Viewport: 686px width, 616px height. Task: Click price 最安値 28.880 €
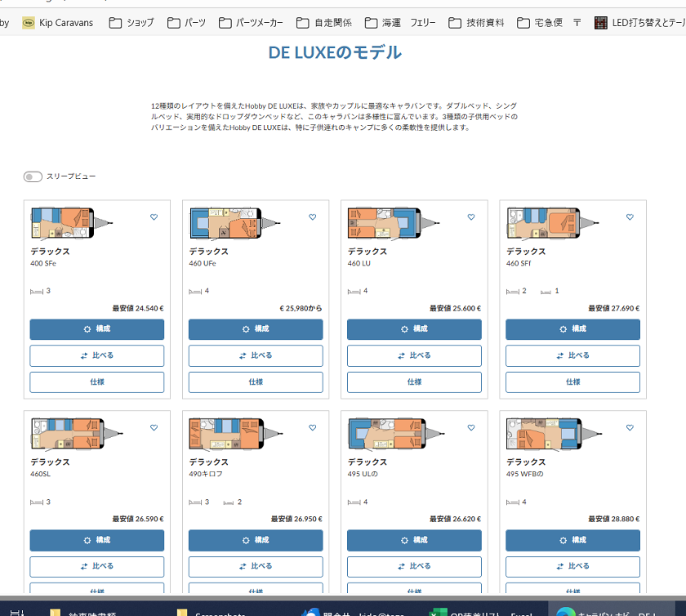click(x=614, y=519)
